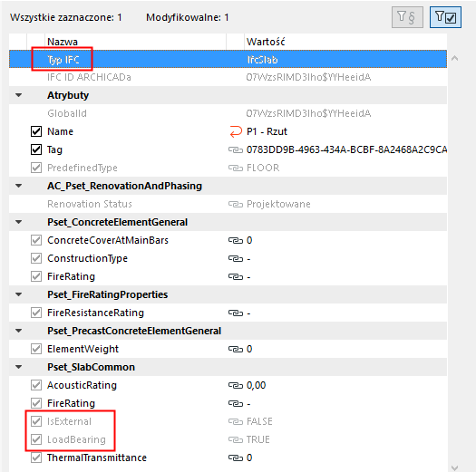Toggle the FireResistanceRating checkbox

click(x=36, y=313)
